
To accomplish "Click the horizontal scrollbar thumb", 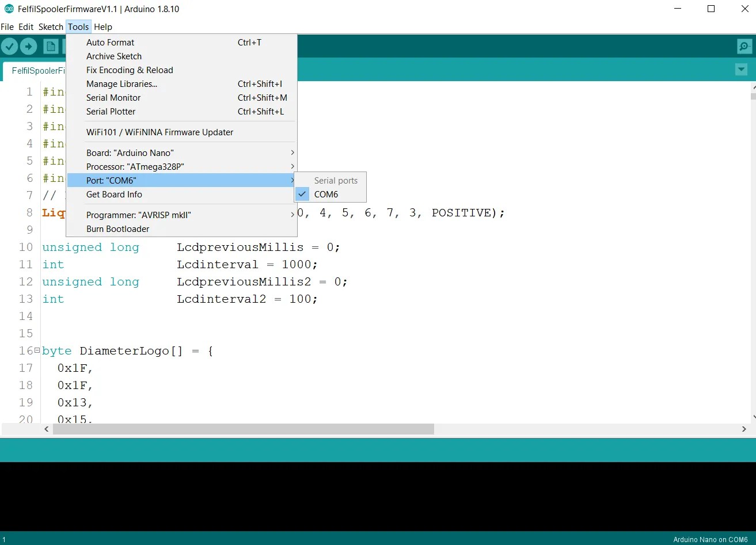I will [x=243, y=429].
